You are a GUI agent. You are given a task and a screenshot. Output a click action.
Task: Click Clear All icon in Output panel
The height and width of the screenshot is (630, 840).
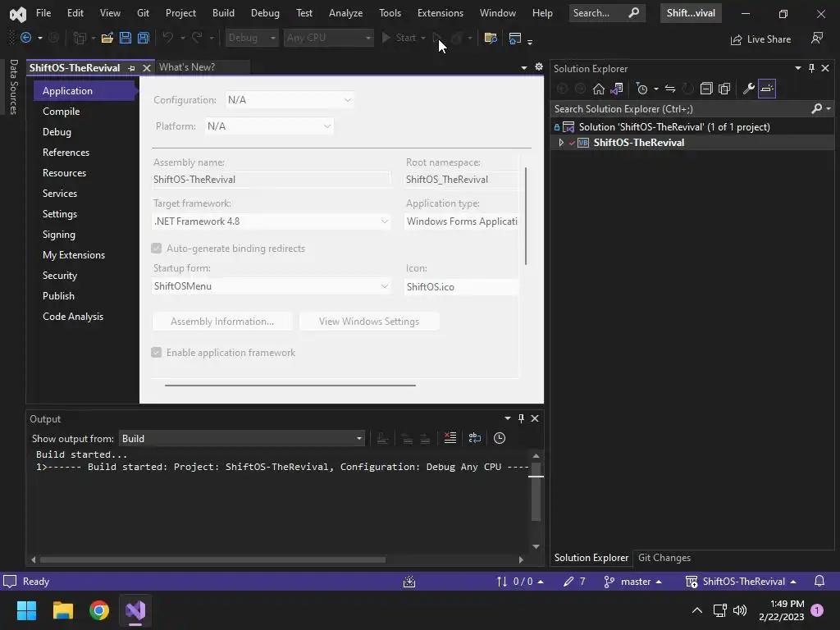pyautogui.click(x=450, y=438)
